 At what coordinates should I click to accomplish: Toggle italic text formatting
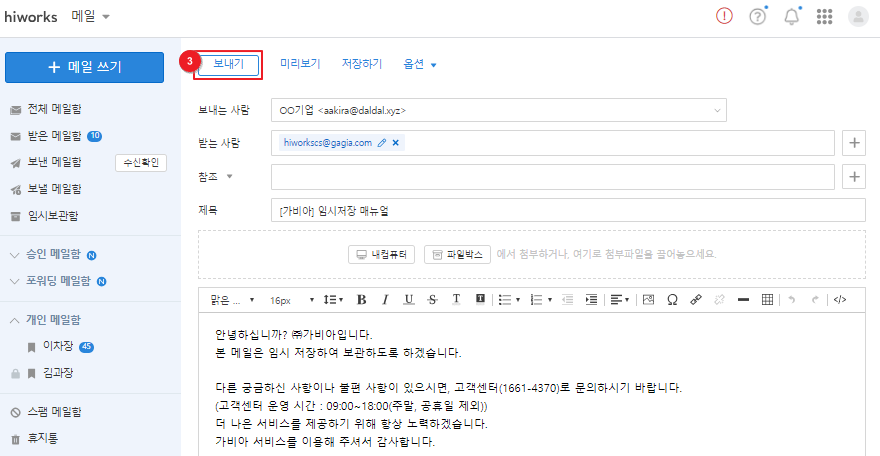[x=385, y=299]
